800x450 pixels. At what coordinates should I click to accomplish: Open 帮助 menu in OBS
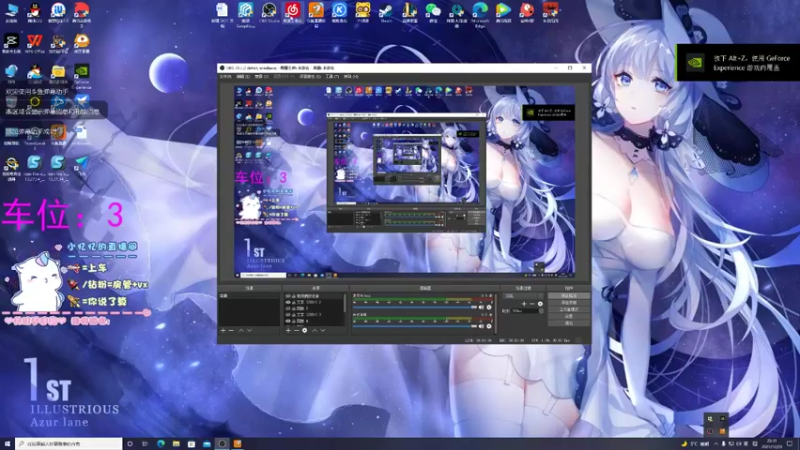[x=351, y=77]
